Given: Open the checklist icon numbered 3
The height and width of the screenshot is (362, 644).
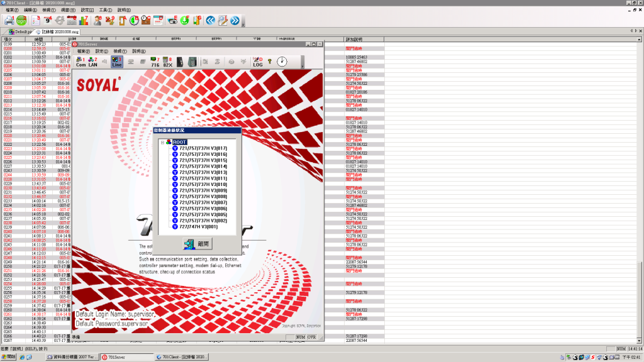Looking at the screenshot, I should (x=36, y=20).
